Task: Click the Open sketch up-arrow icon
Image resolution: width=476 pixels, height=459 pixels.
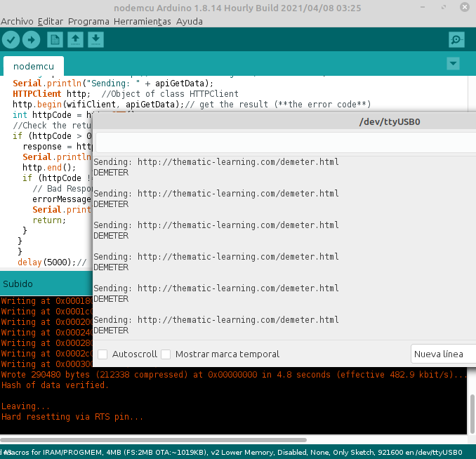Action: tap(75, 40)
